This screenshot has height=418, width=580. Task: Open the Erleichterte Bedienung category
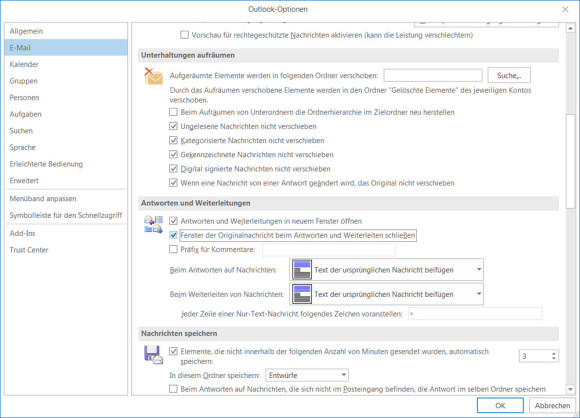point(66,164)
